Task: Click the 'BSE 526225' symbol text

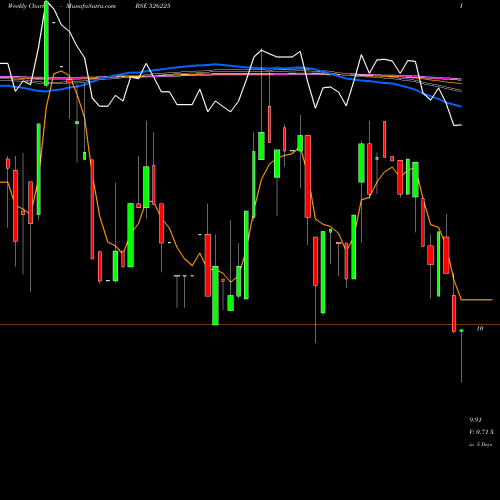Action: tap(153, 6)
